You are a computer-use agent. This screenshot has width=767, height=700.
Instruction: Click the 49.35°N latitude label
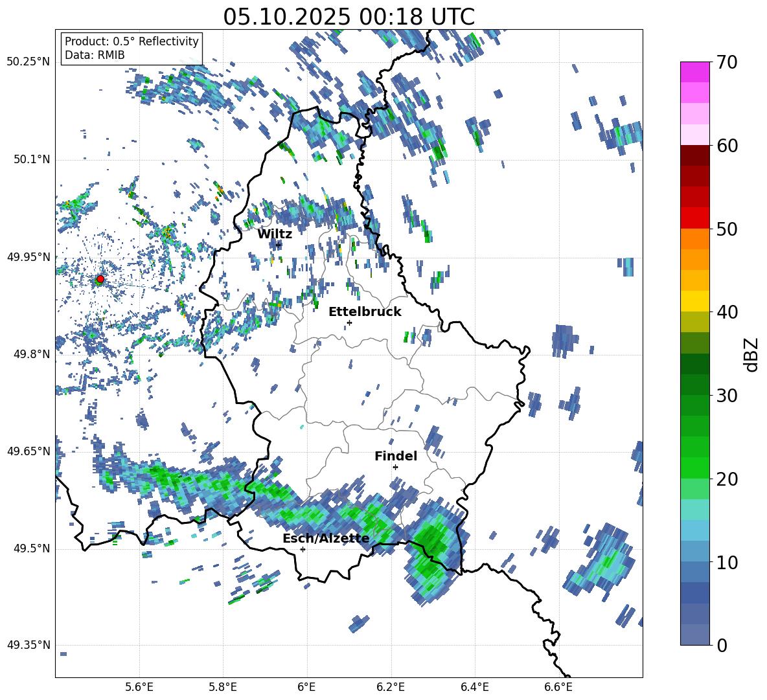click(x=29, y=645)
